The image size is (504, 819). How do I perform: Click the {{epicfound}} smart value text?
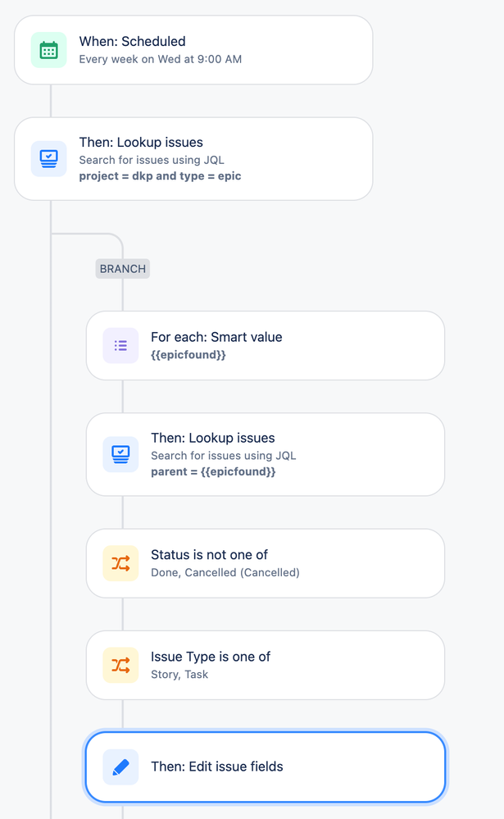pyautogui.click(x=188, y=355)
